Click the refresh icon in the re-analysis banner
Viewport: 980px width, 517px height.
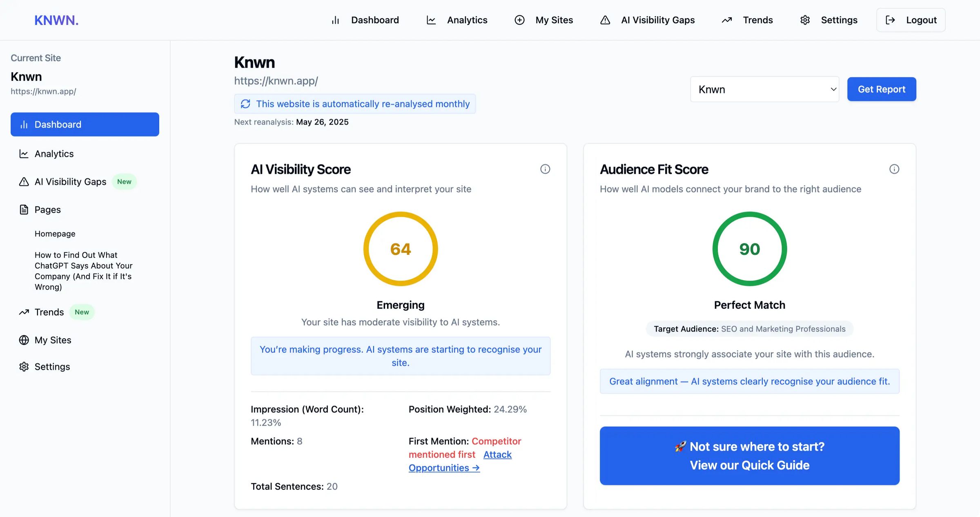[x=245, y=104]
